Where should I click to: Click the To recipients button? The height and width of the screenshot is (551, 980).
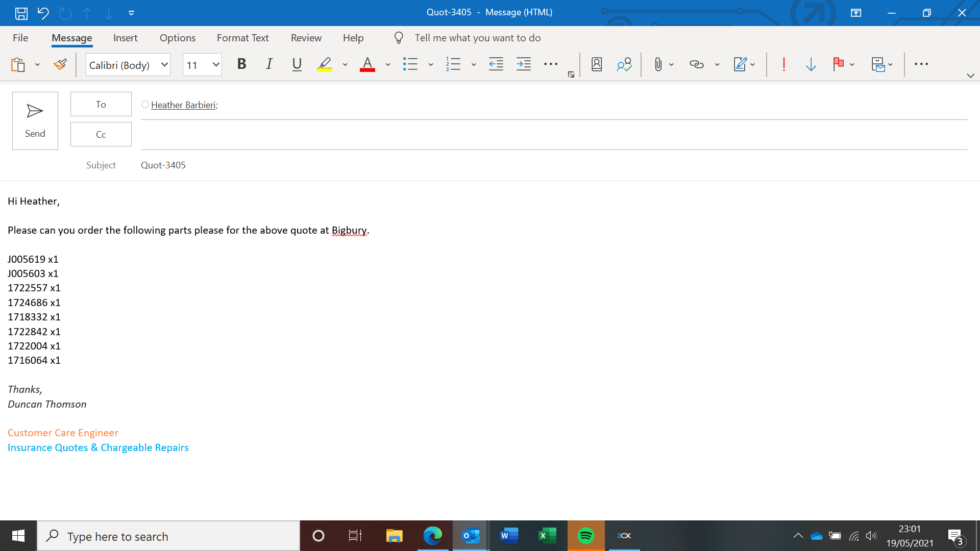click(101, 104)
